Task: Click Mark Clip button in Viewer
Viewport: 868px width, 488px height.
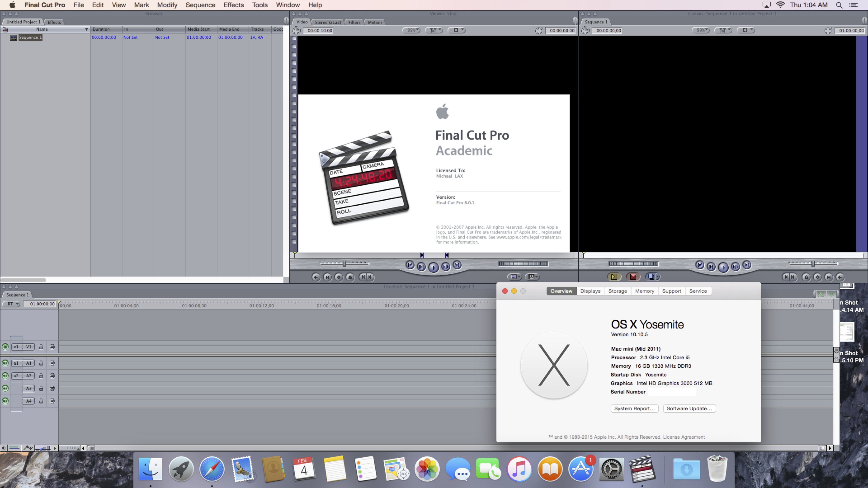Action: (327, 277)
